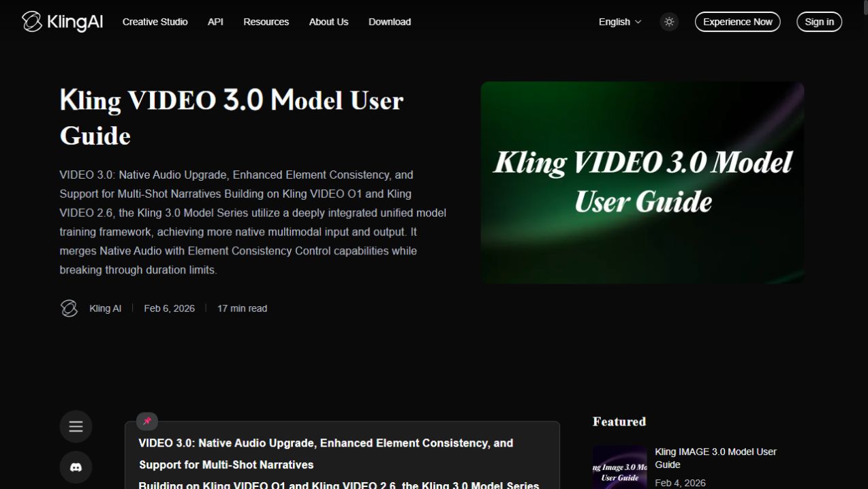The width and height of the screenshot is (868, 489).
Task: Open the Kling IMAGE 3.0 Model User Guide link
Action: click(x=715, y=458)
